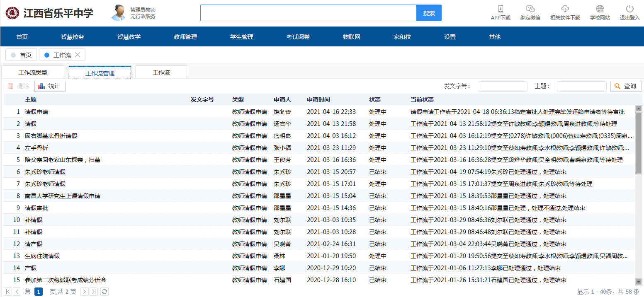Click date 2021-03-03 10:28

pos(331,232)
